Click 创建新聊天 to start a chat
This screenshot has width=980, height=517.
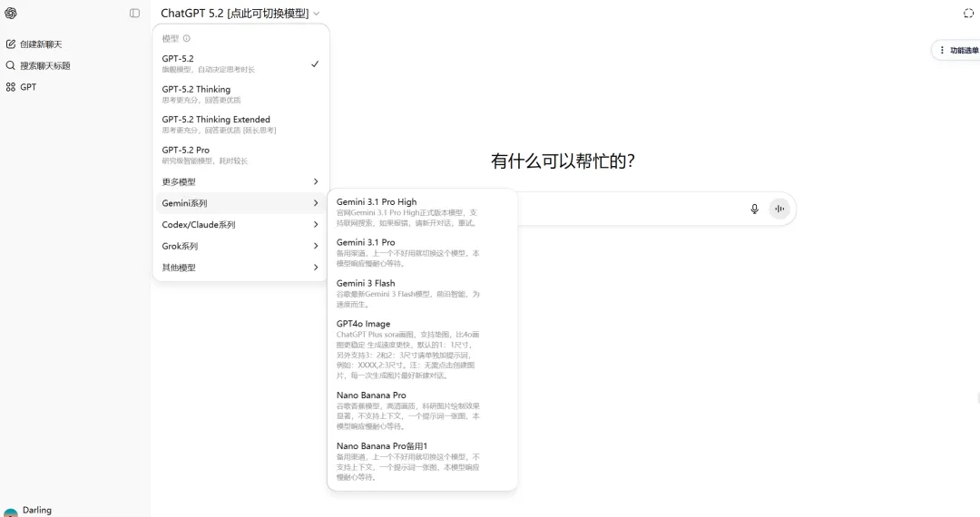click(x=41, y=44)
